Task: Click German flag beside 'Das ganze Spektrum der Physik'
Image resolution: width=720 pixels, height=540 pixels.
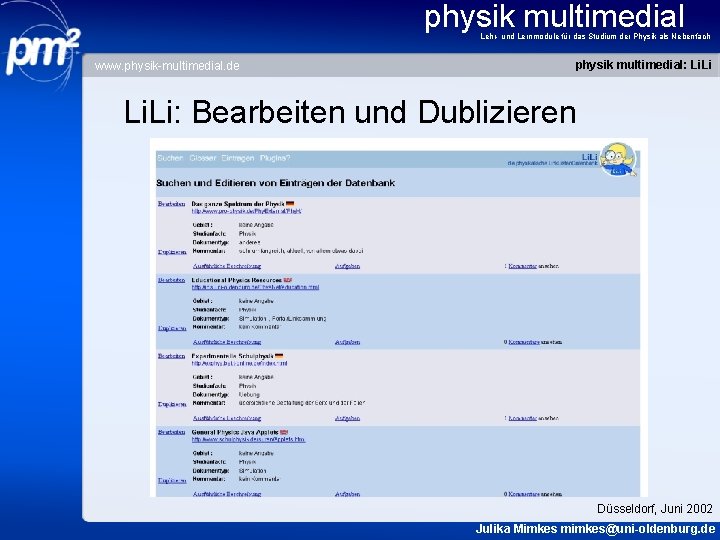Action: coord(290,203)
